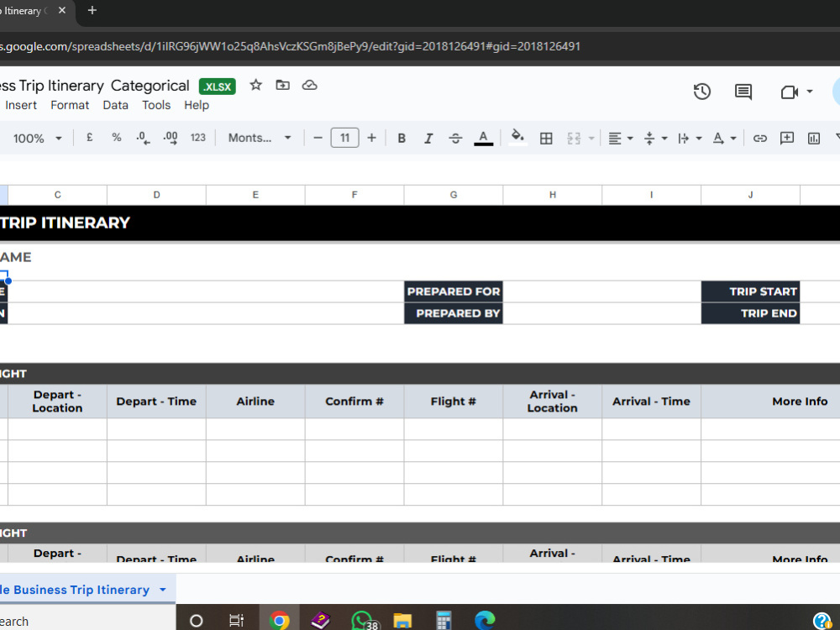Format as currency with pound icon

tap(90, 138)
